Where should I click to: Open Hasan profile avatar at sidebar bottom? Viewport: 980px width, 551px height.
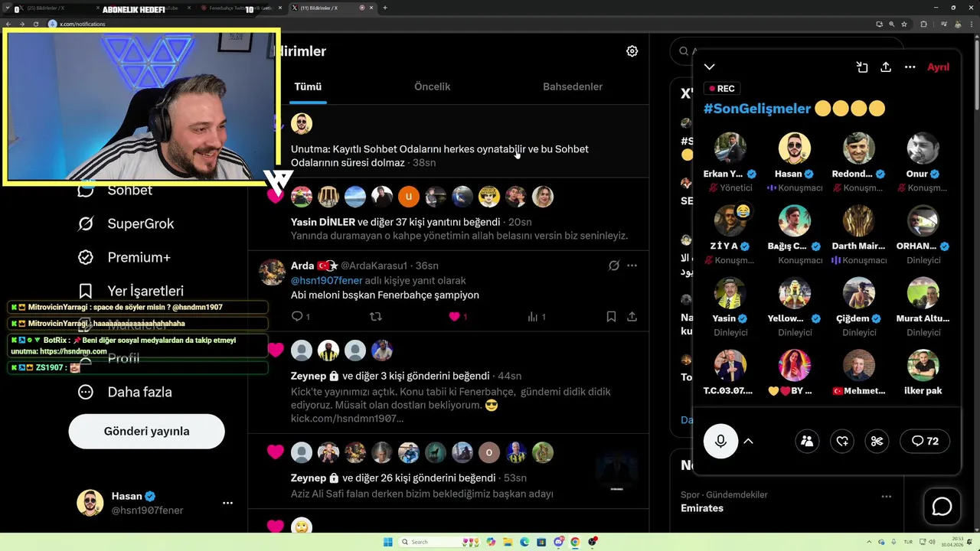pyautogui.click(x=90, y=503)
